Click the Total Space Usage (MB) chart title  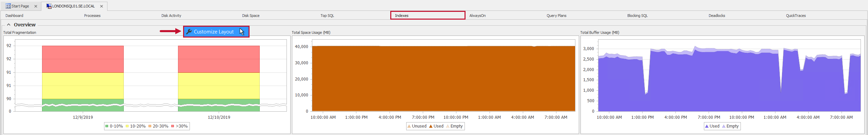pos(311,32)
